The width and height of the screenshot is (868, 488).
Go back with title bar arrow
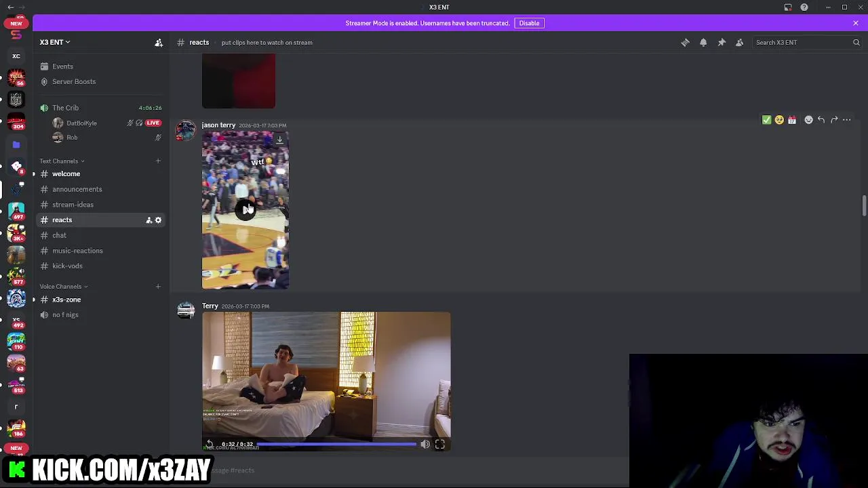click(10, 7)
